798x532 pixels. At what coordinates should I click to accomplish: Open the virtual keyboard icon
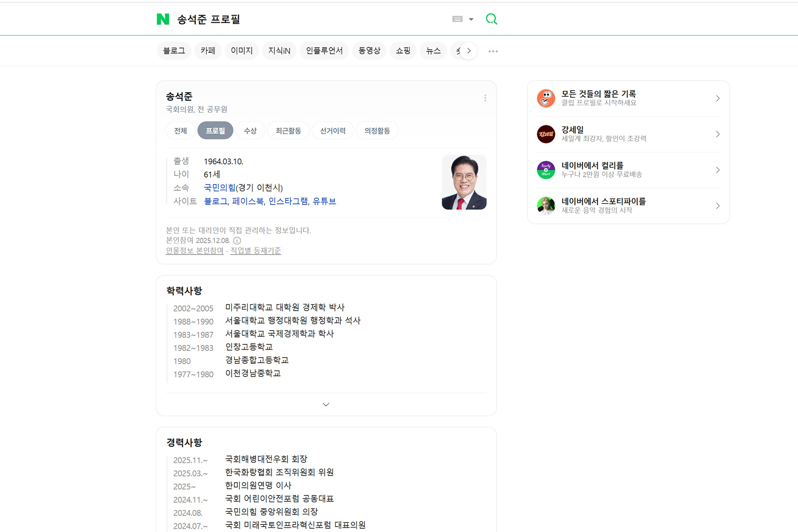click(457, 19)
